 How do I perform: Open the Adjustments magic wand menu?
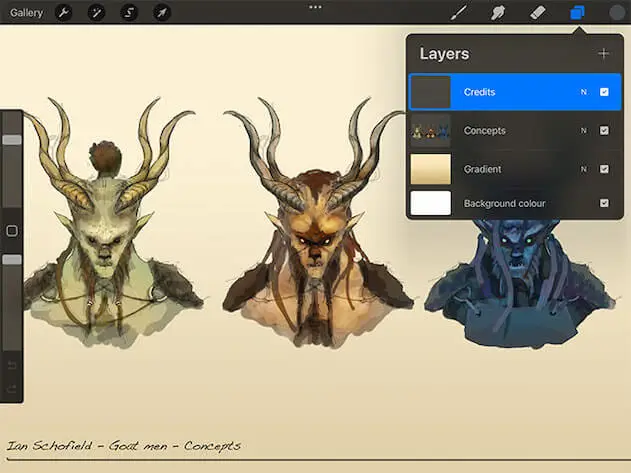(x=98, y=13)
